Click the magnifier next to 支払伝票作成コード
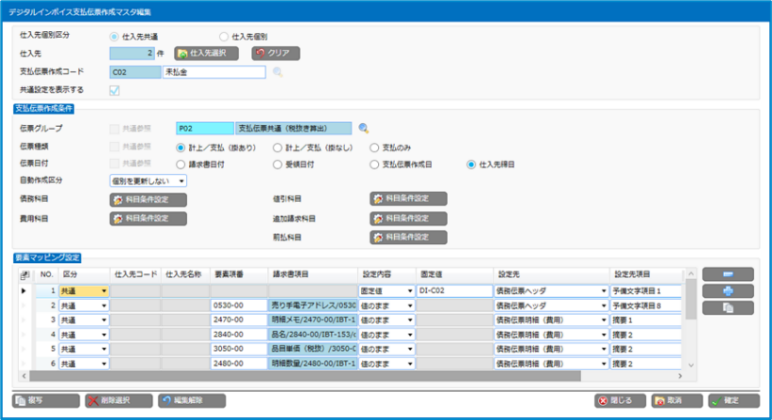The height and width of the screenshot is (420, 772). [278, 72]
